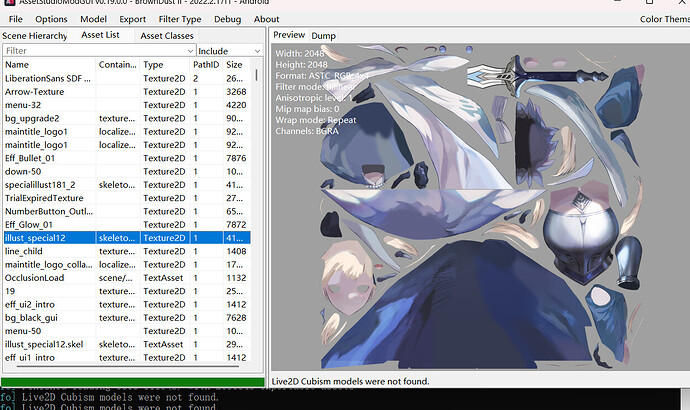The image size is (690, 410).
Task: Switch to the Asset List tab
Action: coord(100,35)
